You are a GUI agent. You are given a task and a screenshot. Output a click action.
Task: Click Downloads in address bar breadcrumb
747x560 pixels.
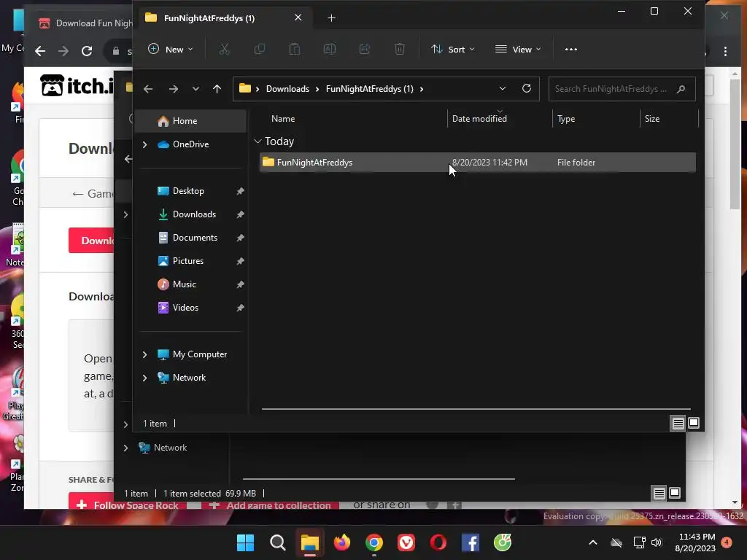point(287,89)
